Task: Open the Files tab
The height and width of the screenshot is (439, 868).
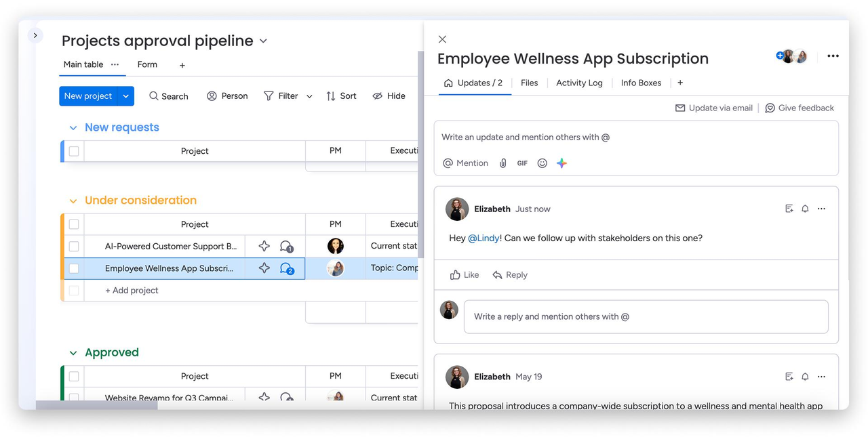Action: pos(529,83)
